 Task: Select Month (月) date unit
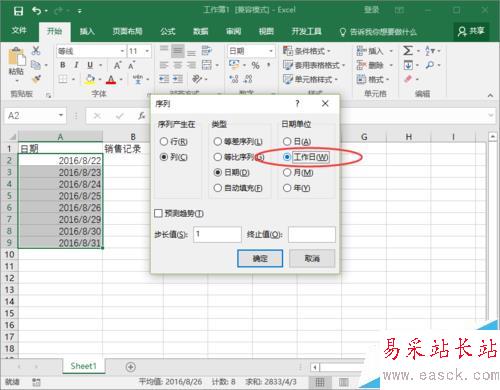[x=298, y=172]
